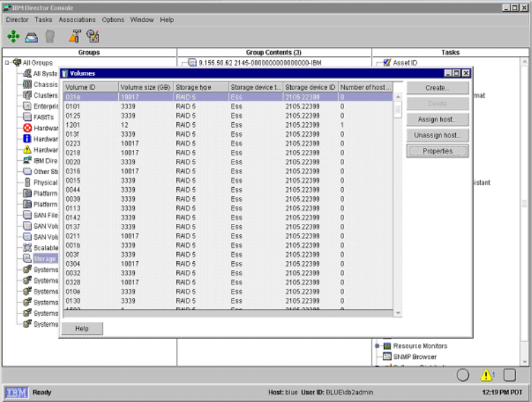This screenshot has height=402, width=532.
Task: Open the Tasks menu
Action: pyautogui.click(x=44, y=19)
